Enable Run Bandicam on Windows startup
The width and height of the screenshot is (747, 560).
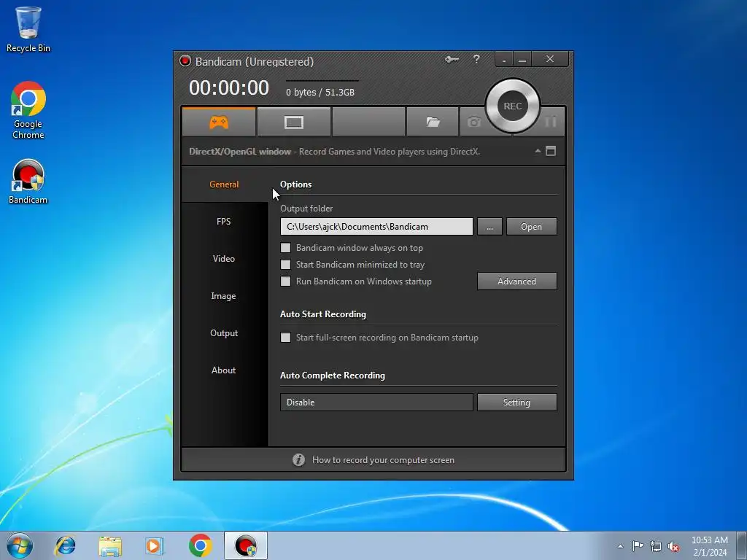pos(285,281)
